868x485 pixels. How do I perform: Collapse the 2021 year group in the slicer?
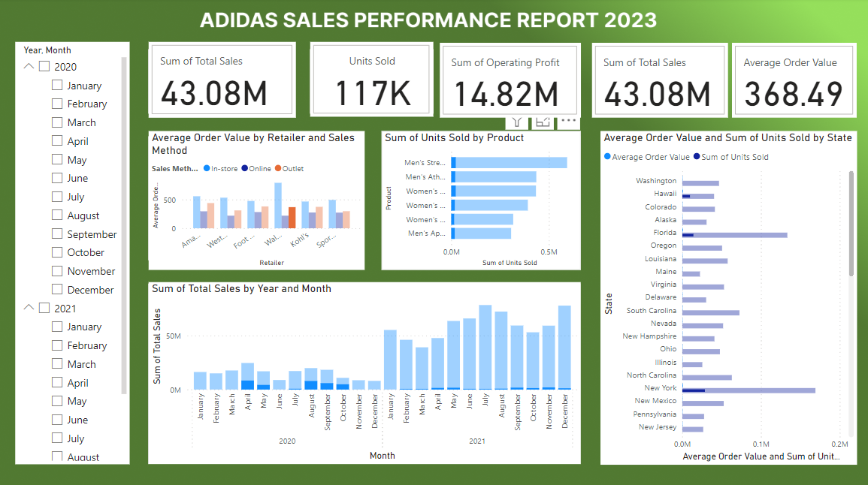(x=27, y=308)
